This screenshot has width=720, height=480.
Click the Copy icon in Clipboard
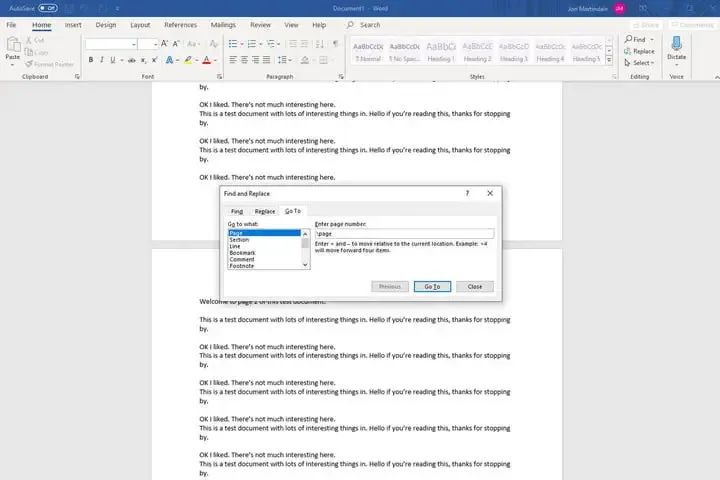click(29, 52)
